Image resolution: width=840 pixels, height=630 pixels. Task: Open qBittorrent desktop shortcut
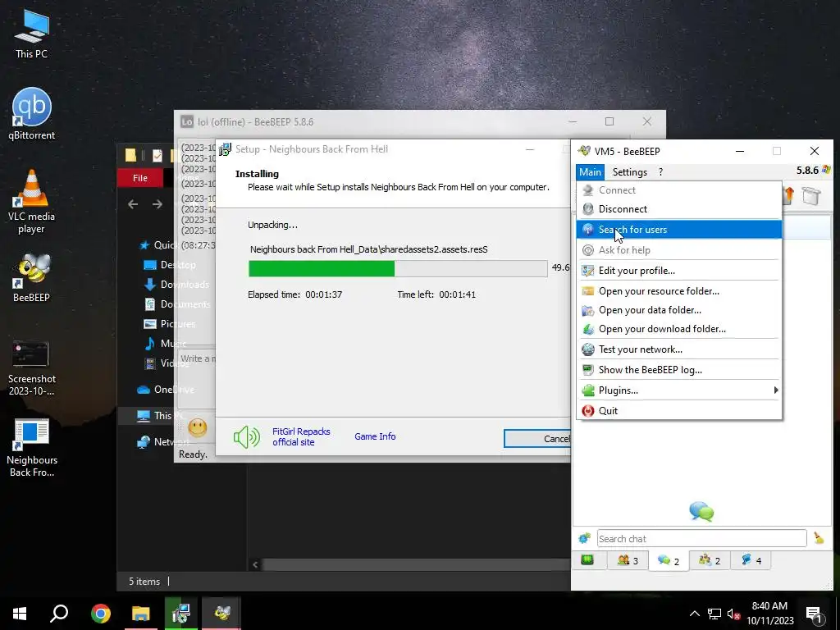[32, 113]
